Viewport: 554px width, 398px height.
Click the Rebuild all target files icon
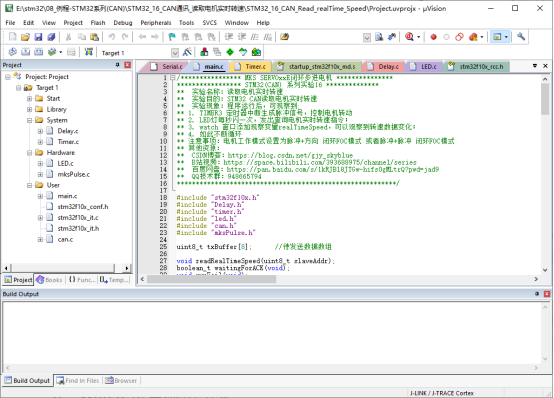tap(39, 52)
